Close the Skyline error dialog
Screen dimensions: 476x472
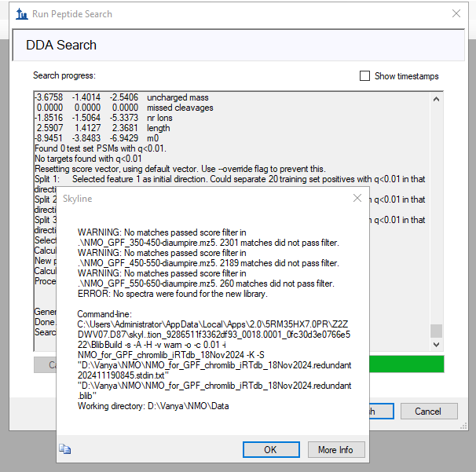357,199
